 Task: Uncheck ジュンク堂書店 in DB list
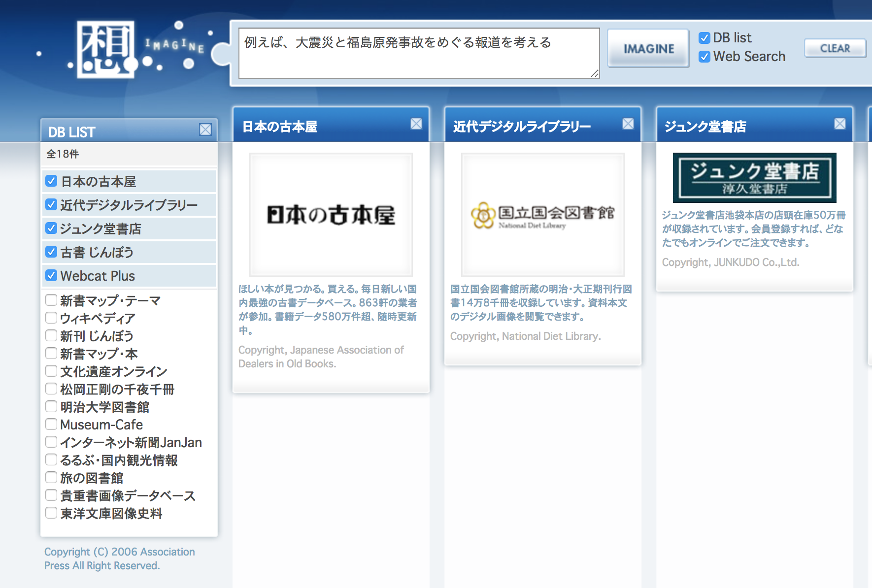tap(51, 228)
